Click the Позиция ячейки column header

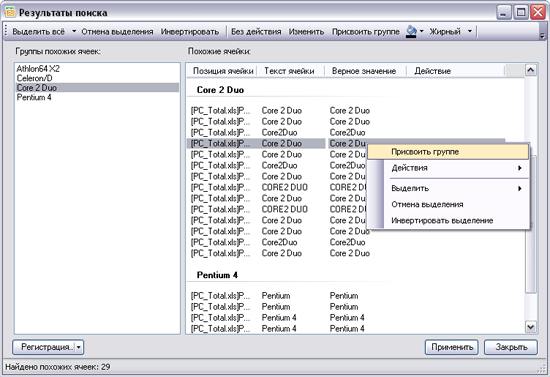pyautogui.click(x=222, y=71)
